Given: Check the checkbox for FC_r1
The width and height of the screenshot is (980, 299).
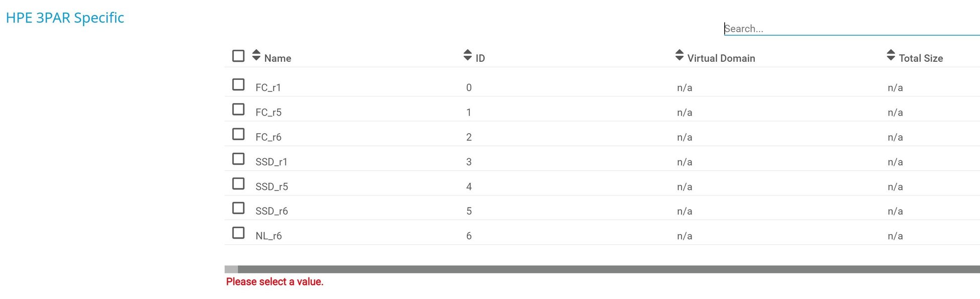Looking at the screenshot, I should tap(238, 84).
